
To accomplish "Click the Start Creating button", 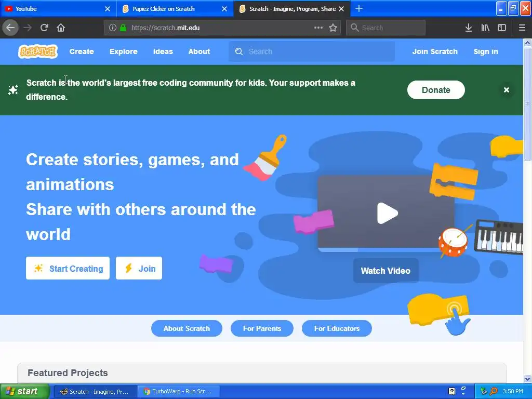I will [x=68, y=269].
